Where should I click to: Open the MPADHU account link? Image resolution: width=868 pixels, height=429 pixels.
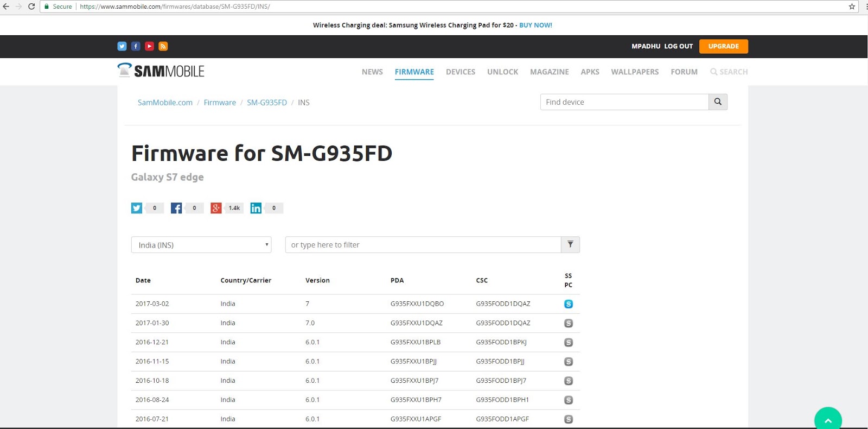(646, 46)
